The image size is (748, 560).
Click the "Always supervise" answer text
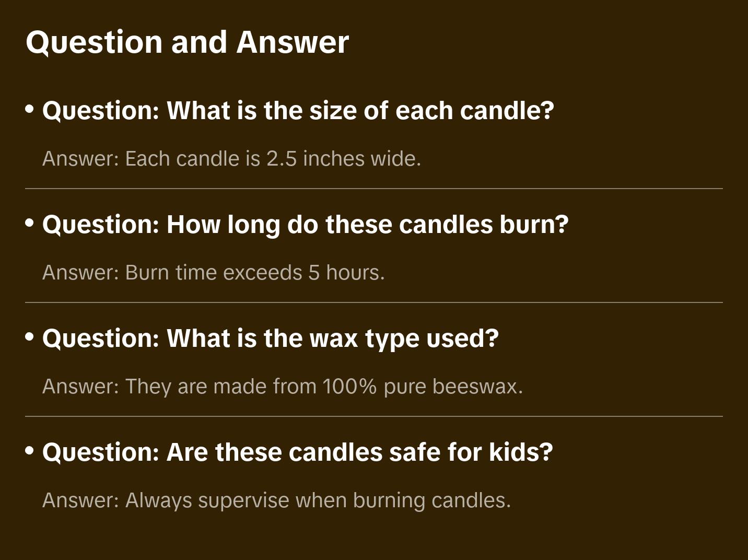pos(276,500)
